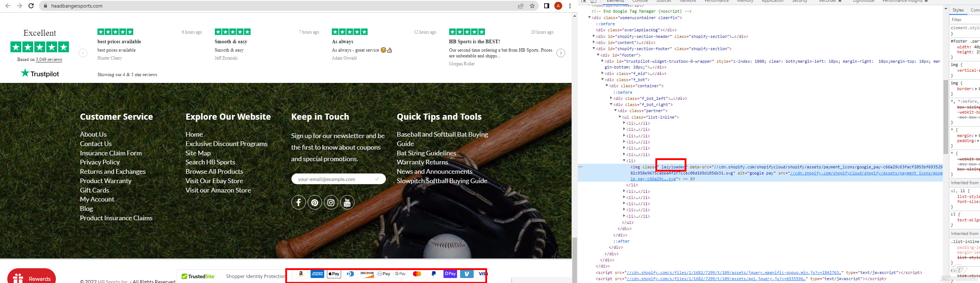This screenshot has width=980, height=283.
Task: Click the share page icon in address bar
Action: pyautogui.click(x=520, y=6)
